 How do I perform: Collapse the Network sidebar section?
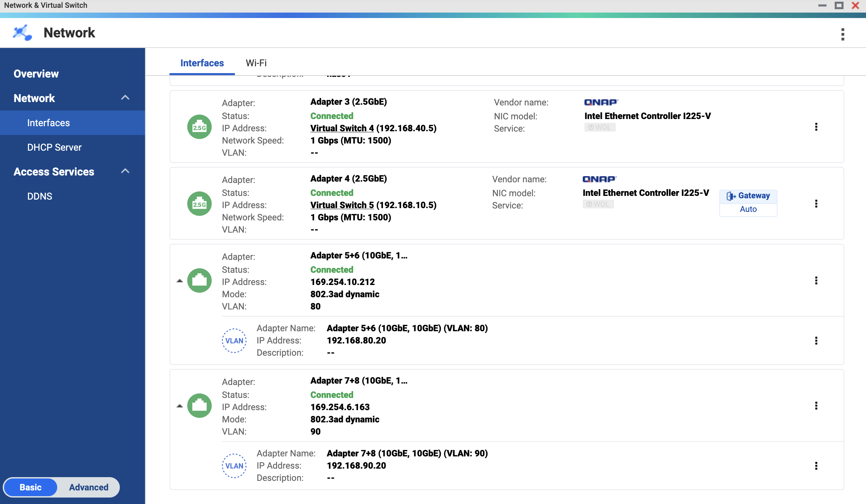tap(125, 98)
